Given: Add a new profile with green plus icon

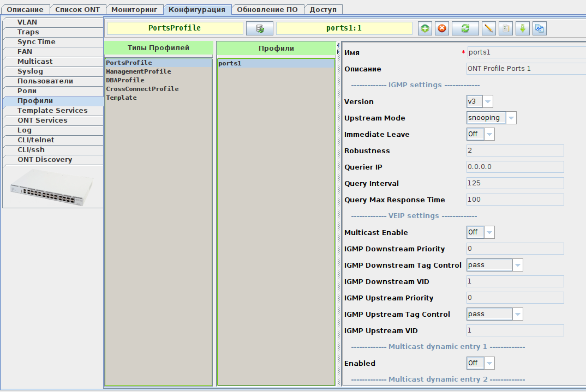Looking at the screenshot, I should pos(425,28).
